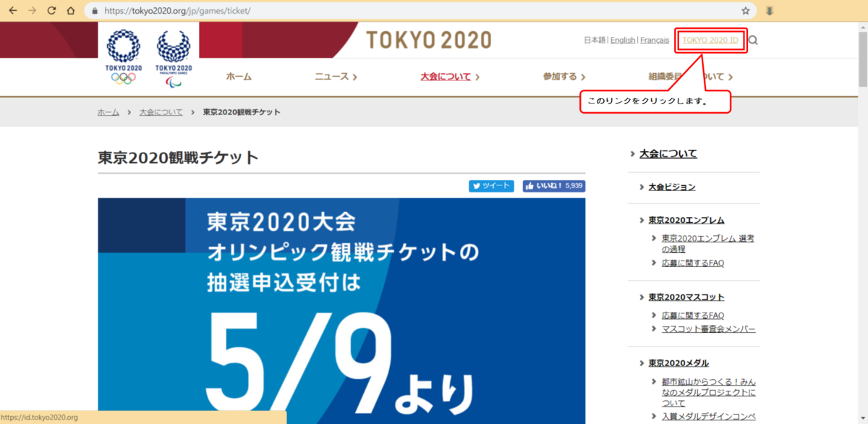Expand the 大会について navigation menu
Screen dimensions: 868x424
450,77
